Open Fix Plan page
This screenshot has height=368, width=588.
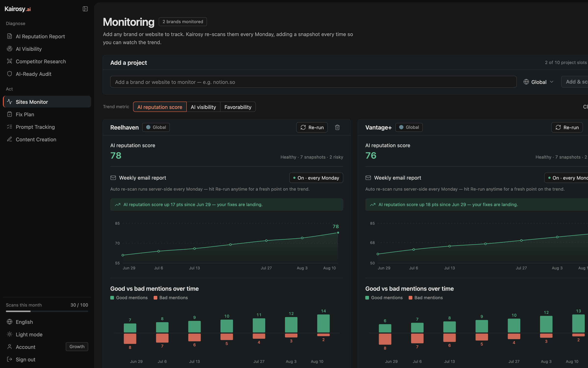point(47,114)
